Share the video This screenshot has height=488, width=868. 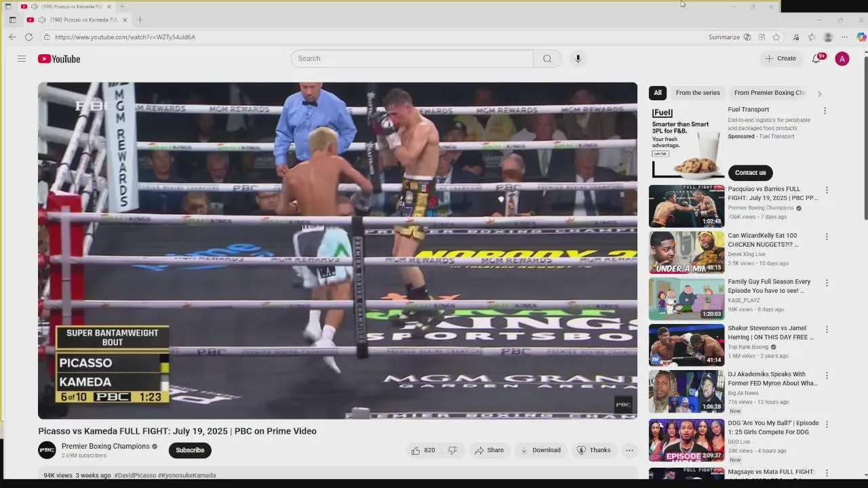point(489,450)
